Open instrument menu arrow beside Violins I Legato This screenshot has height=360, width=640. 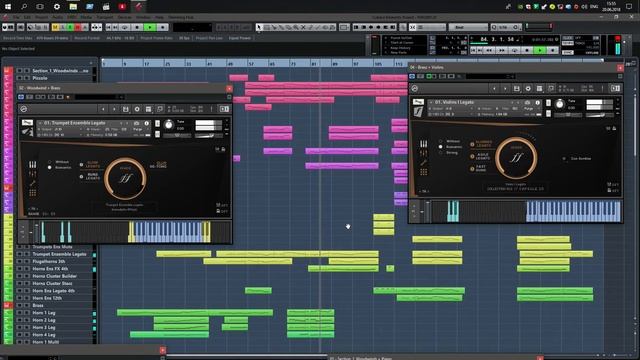tap(431, 102)
